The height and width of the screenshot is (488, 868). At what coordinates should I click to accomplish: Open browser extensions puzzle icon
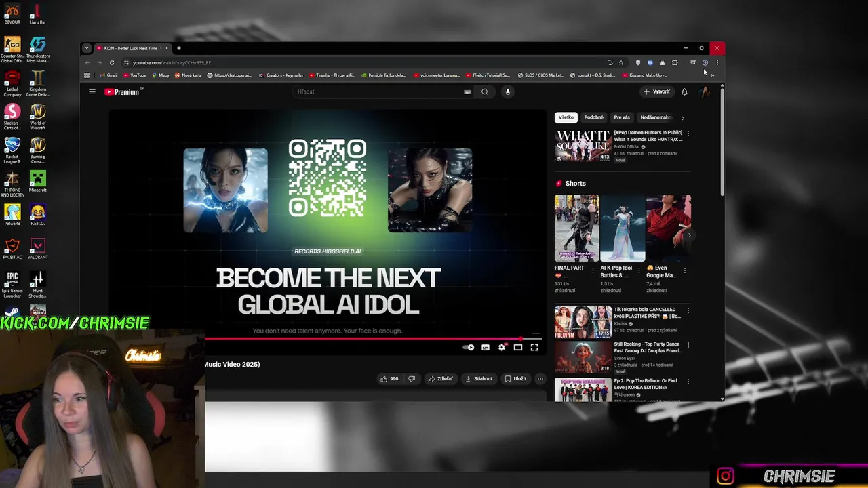coord(675,62)
